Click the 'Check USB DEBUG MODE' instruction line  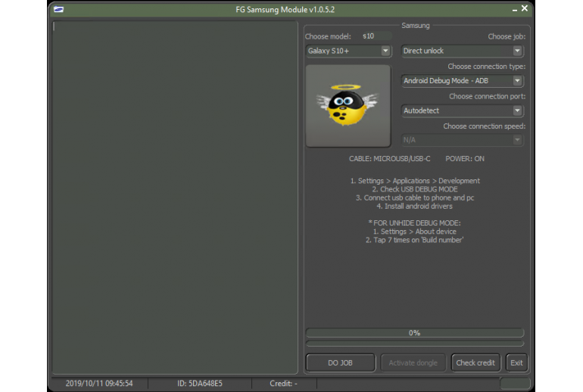(415, 189)
